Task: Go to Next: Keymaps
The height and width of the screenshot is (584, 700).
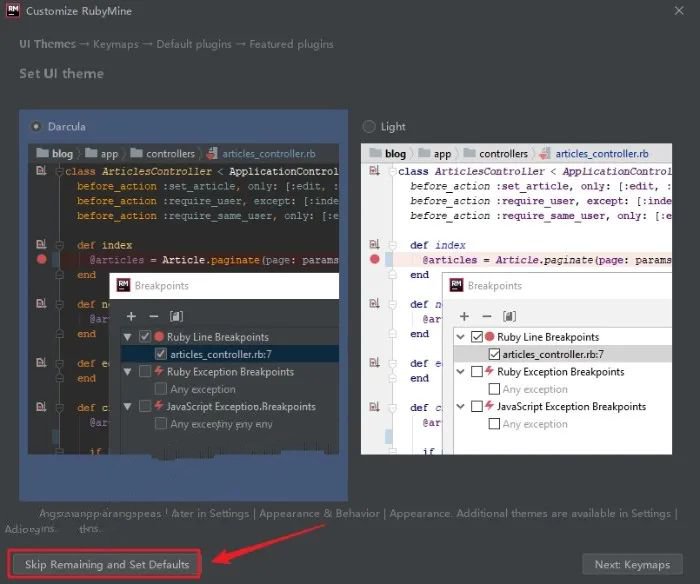Action: coord(632,564)
